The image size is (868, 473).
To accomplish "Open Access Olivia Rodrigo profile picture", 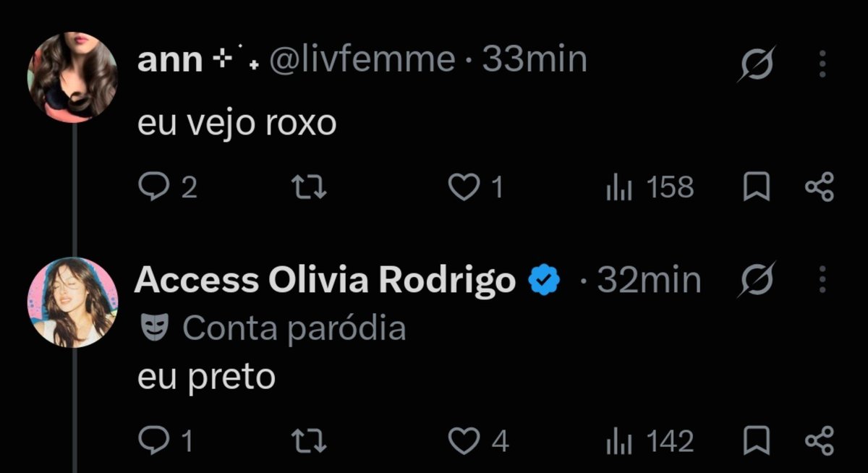I will coord(72,302).
